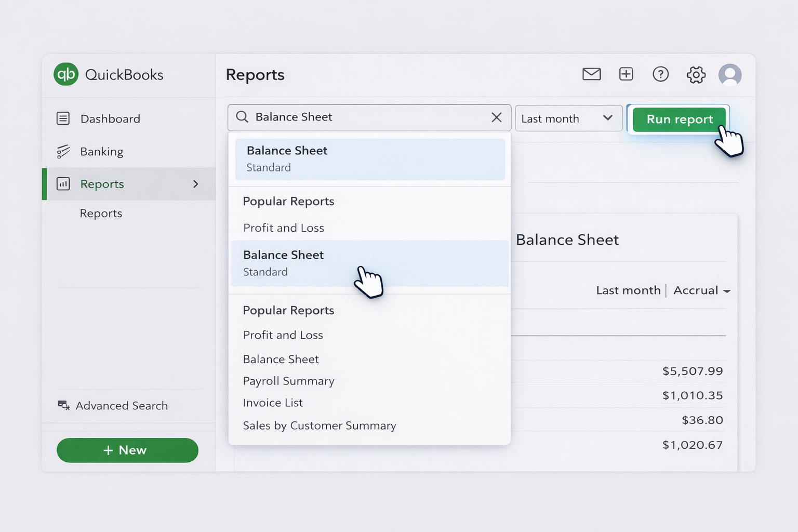Open the Reports sub-item under Reports
This screenshot has width=798, height=532.
(x=101, y=214)
